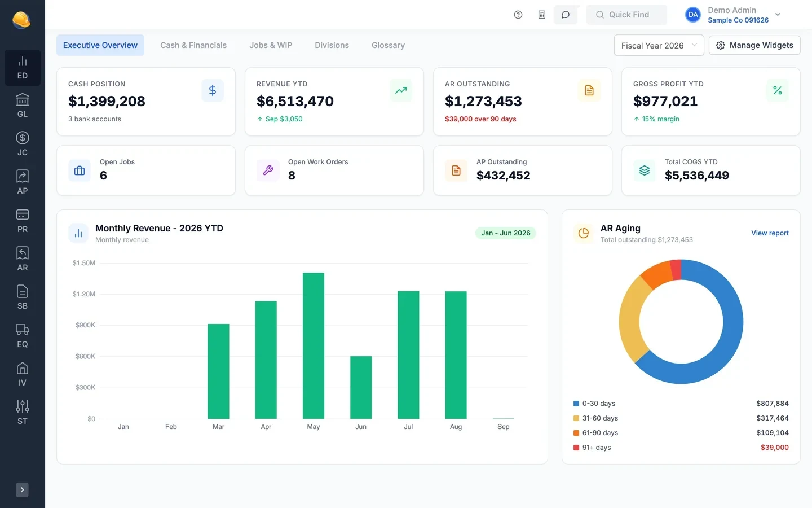Click the layers icon beside Total COGS YTD

click(x=645, y=170)
